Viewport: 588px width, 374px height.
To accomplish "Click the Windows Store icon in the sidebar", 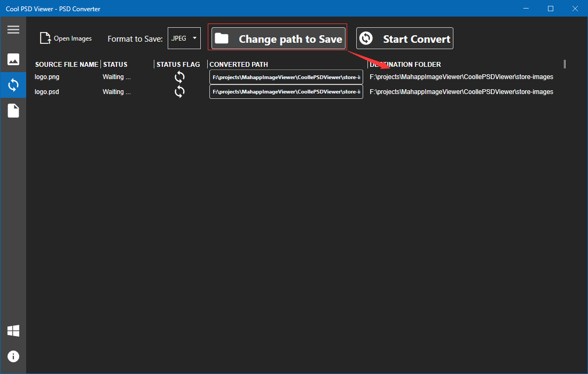I will (13, 331).
